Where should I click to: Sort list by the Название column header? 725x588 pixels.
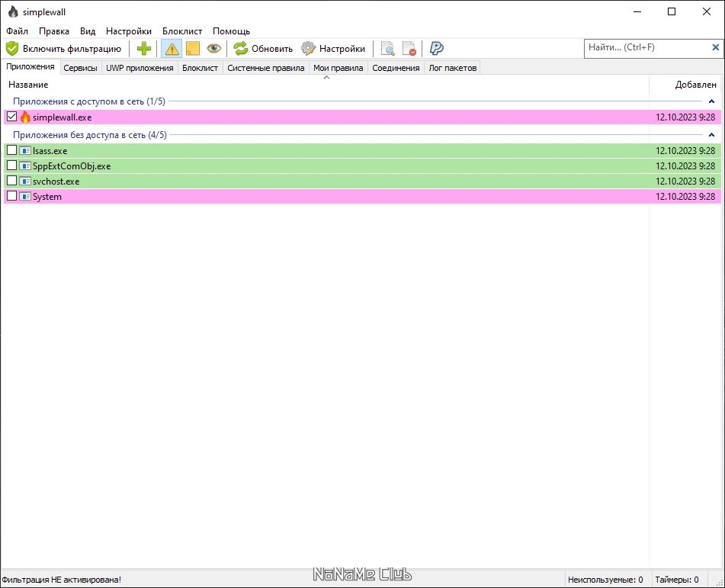(28, 85)
